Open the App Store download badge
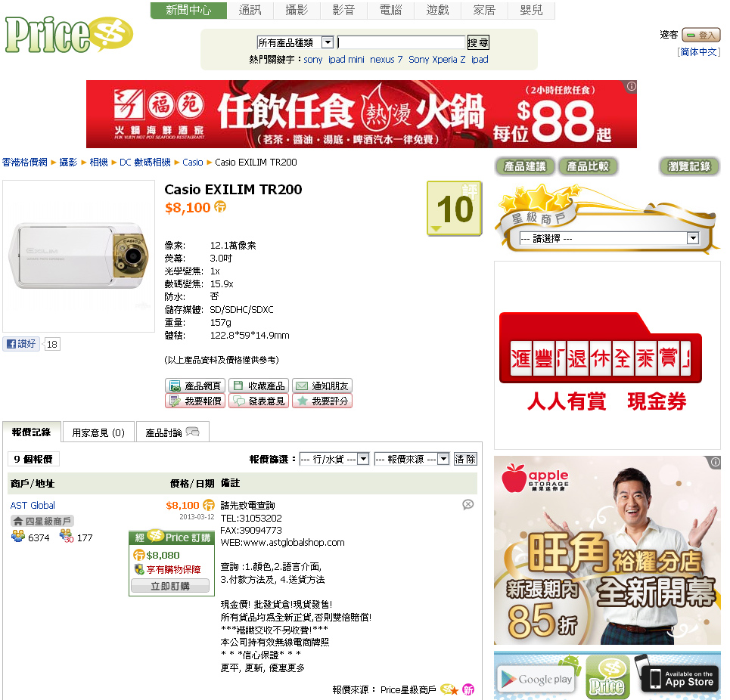This screenshot has width=730, height=700. coord(681,679)
